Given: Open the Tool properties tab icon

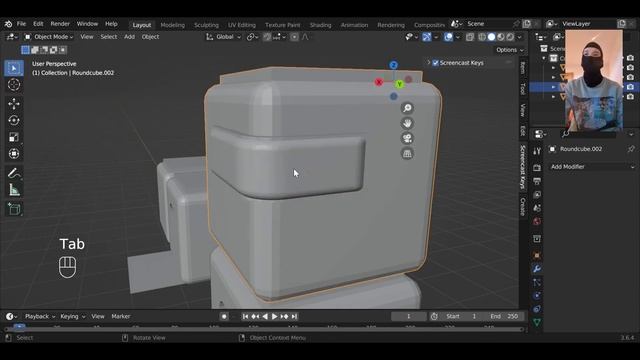Looking at the screenshot, I should (x=537, y=151).
